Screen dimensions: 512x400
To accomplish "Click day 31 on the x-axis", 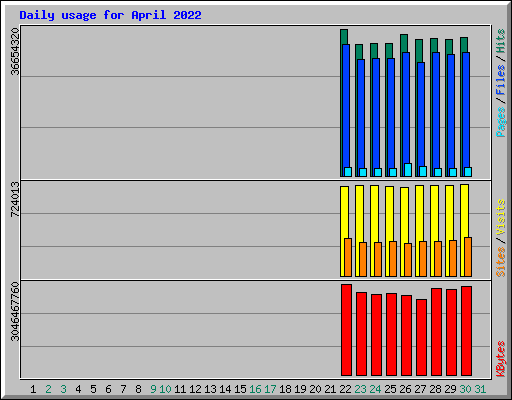I will (480, 389).
